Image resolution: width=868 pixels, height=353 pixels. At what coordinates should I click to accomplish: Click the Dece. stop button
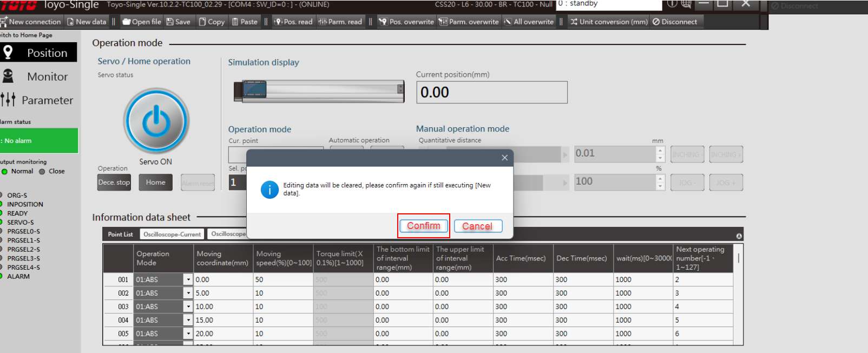pos(114,182)
